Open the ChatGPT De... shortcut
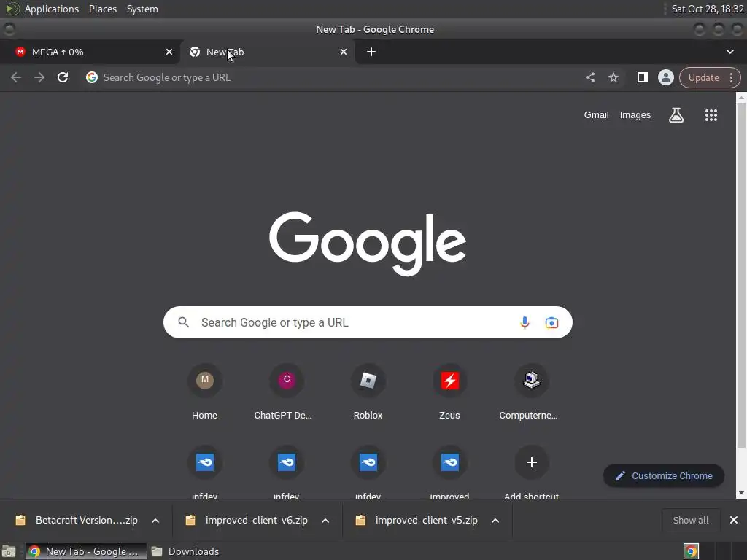 (286, 393)
